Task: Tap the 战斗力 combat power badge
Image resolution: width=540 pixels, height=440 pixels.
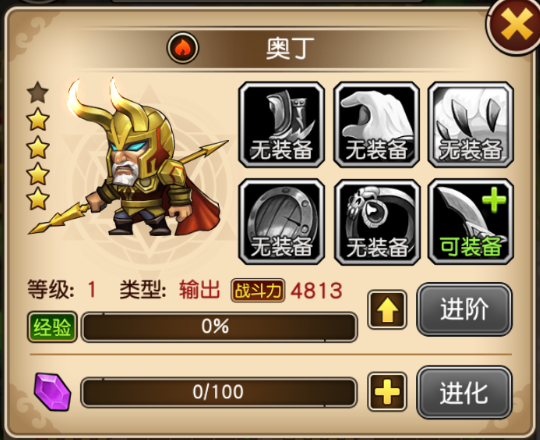Action: [x=258, y=291]
